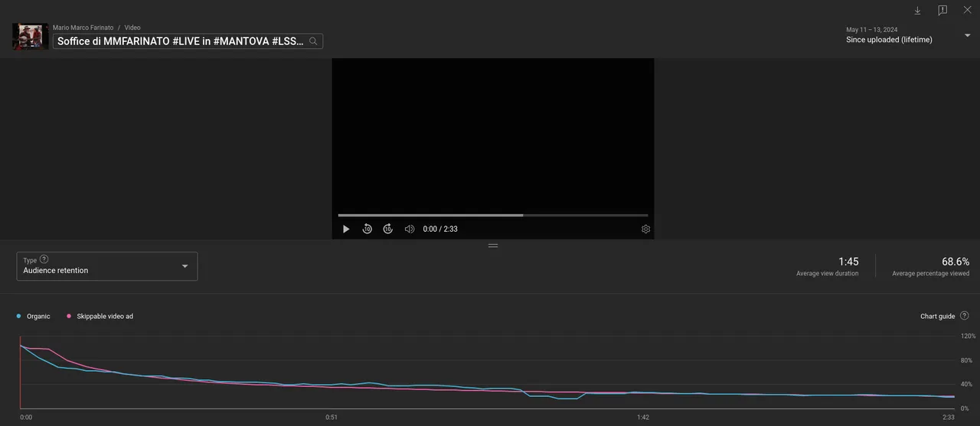This screenshot has height=426, width=980.
Task: Click the 1:45 average view duration
Action: (848, 262)
